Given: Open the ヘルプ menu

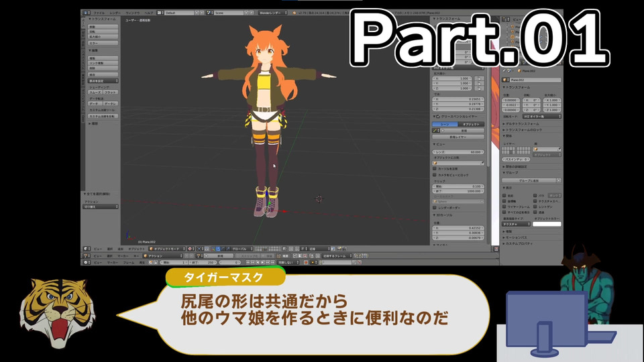Looking at the screenshot, I should pos(148,13).
